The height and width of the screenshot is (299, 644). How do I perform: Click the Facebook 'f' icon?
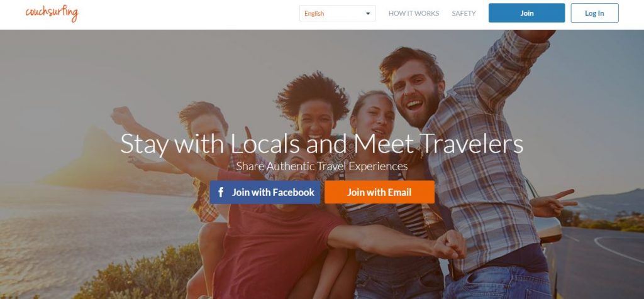pos(221,192)
